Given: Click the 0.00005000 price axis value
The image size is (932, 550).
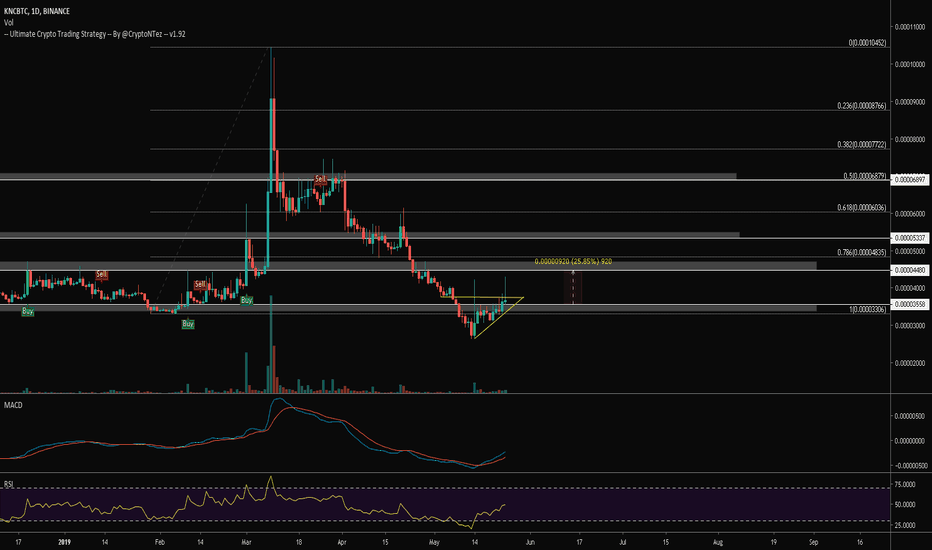Looking at the screenshot, I should click(x=910, y=251).
